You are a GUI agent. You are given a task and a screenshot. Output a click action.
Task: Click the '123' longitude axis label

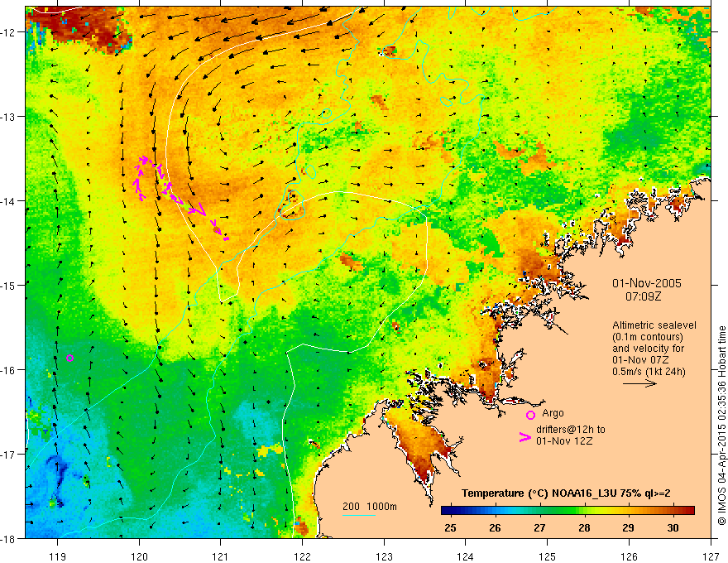pyautogui.click(x=384, y=556)
